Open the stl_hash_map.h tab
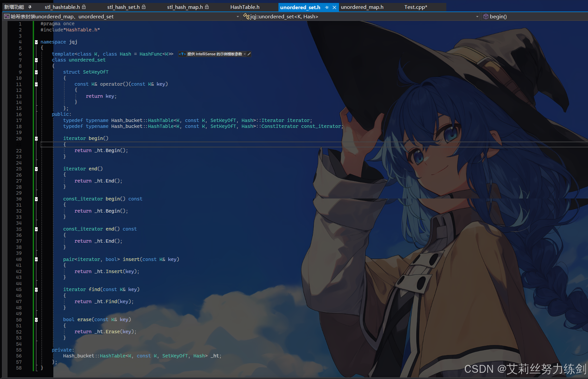 tap(185, 7)
